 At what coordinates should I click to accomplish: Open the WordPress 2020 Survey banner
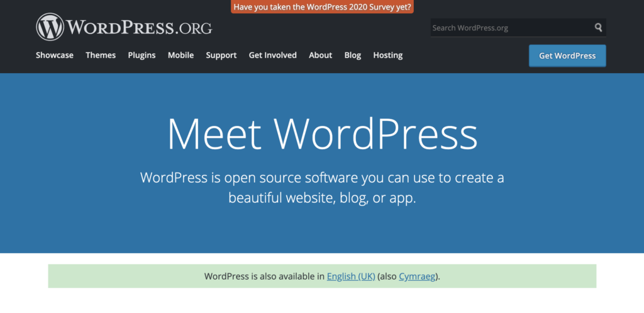click(x=323, y=6)
